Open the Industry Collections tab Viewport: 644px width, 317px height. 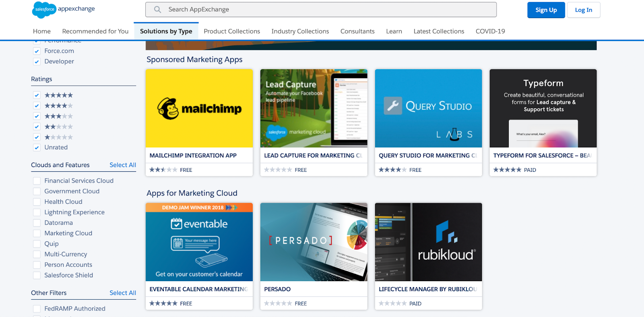(300, 31)
